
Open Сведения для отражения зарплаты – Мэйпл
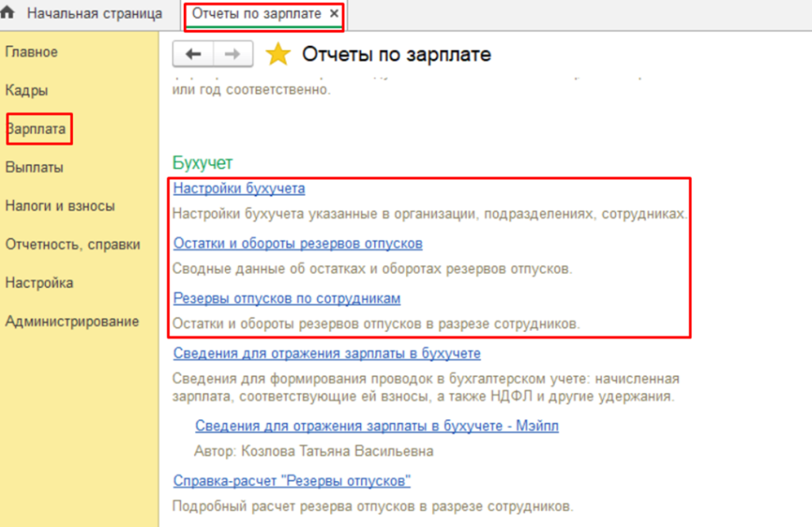pyautogui.click(x=377, y=426)
